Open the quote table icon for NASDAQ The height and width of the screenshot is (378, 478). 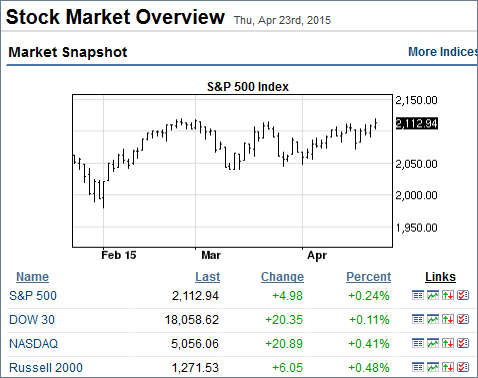pyautogui.click(x=418, y=343)
